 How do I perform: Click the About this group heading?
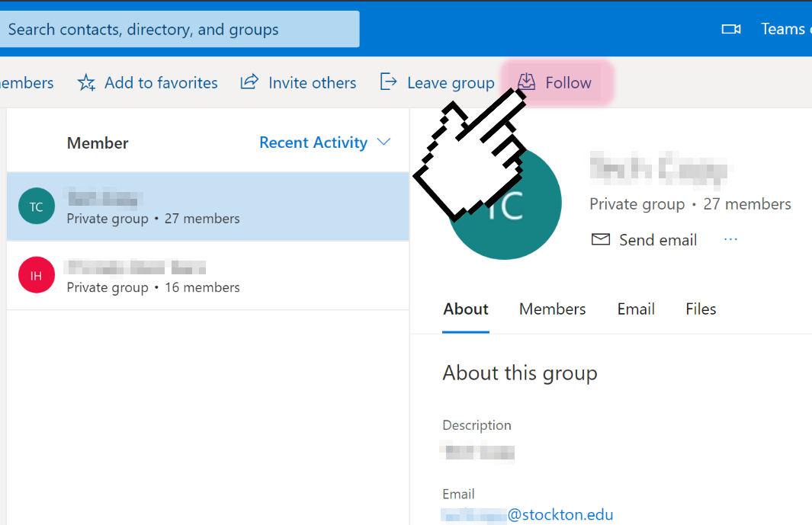click(520, 373)
